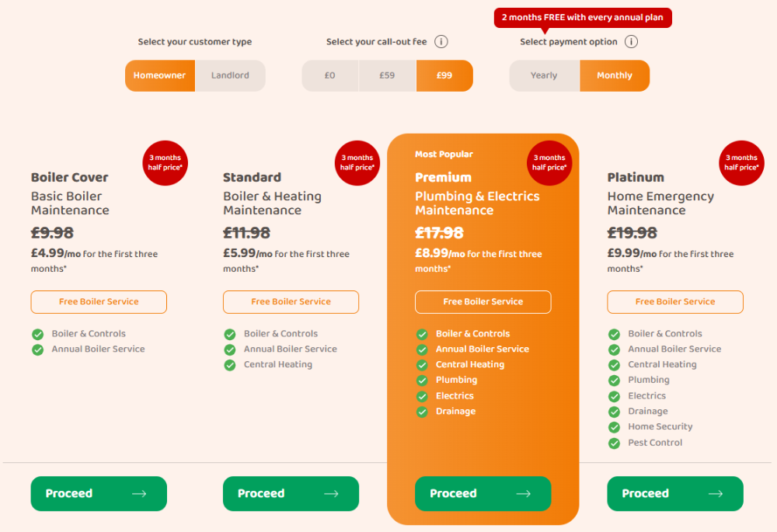777x532 pixels.
Task: Choose £59 call-out fee
Action: click(387, 76)
